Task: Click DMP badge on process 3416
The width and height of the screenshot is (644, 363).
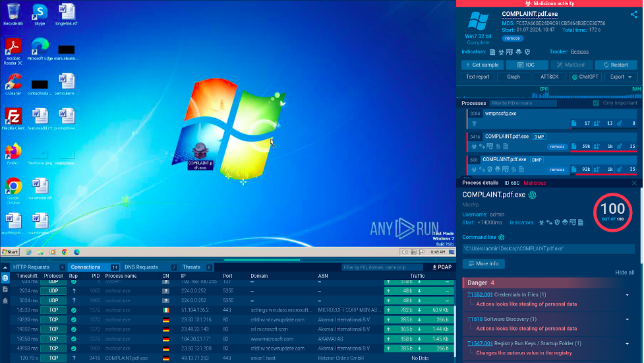Action: click(x=539, y=137)
